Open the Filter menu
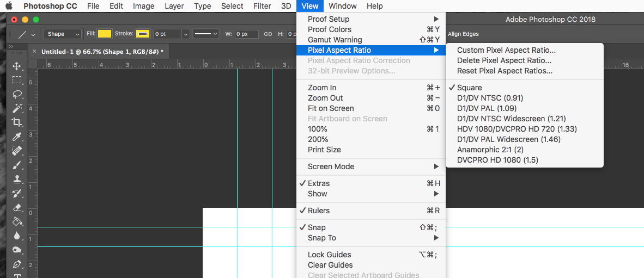Image resolution: width=644 pixels, height=278 pixels. click(262, 6)
